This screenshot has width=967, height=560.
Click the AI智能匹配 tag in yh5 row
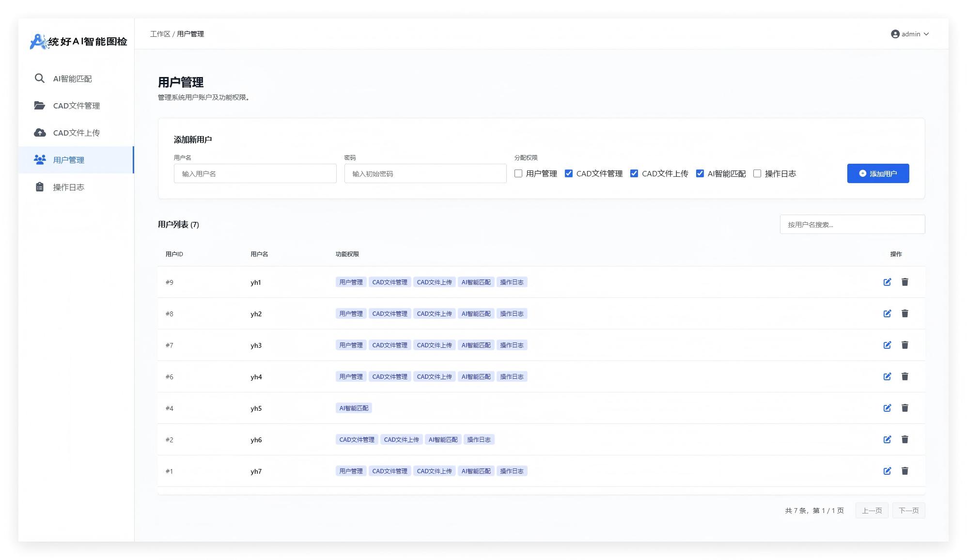point(354,408)
